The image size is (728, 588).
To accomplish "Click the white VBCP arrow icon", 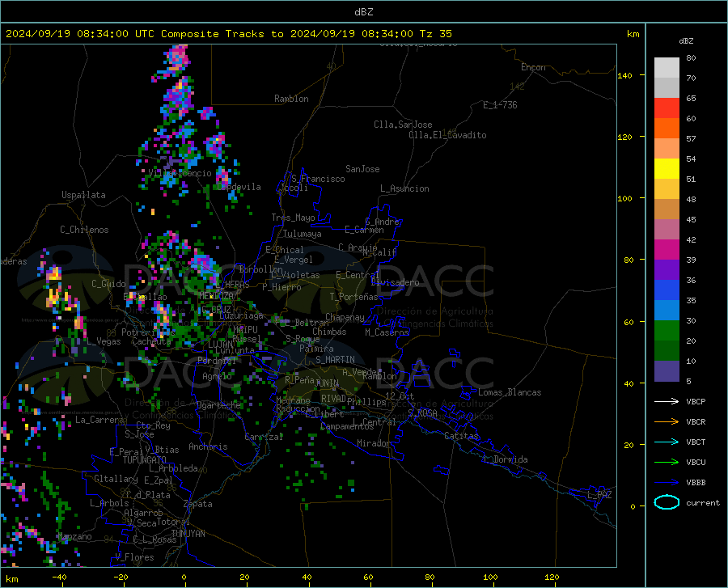I will click(667, 401).
